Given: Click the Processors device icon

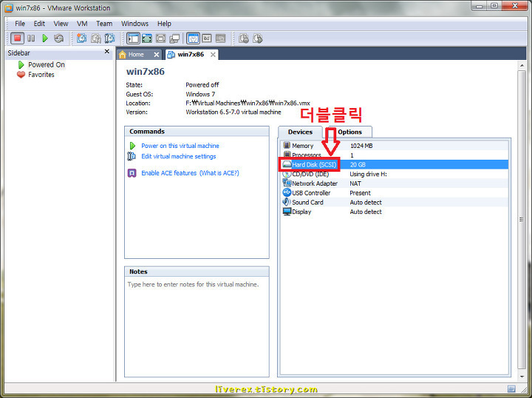Looking at the screenshot, I should [x=287, y=154].
